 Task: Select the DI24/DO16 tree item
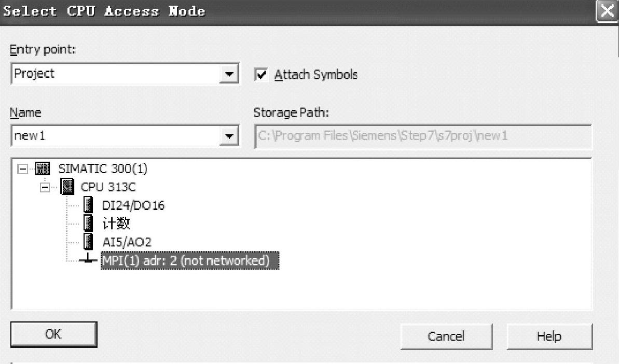tap(133, 205)
